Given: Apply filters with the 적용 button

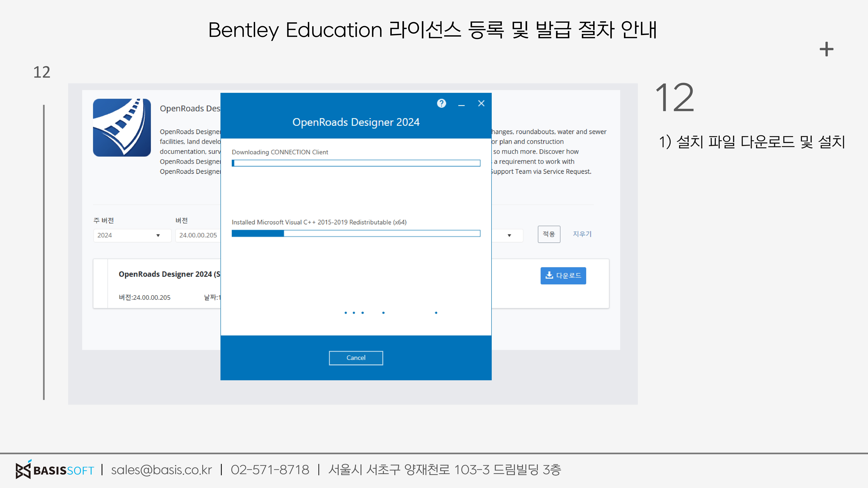Looking at the screenshot, I should click(x=549, y=234).
